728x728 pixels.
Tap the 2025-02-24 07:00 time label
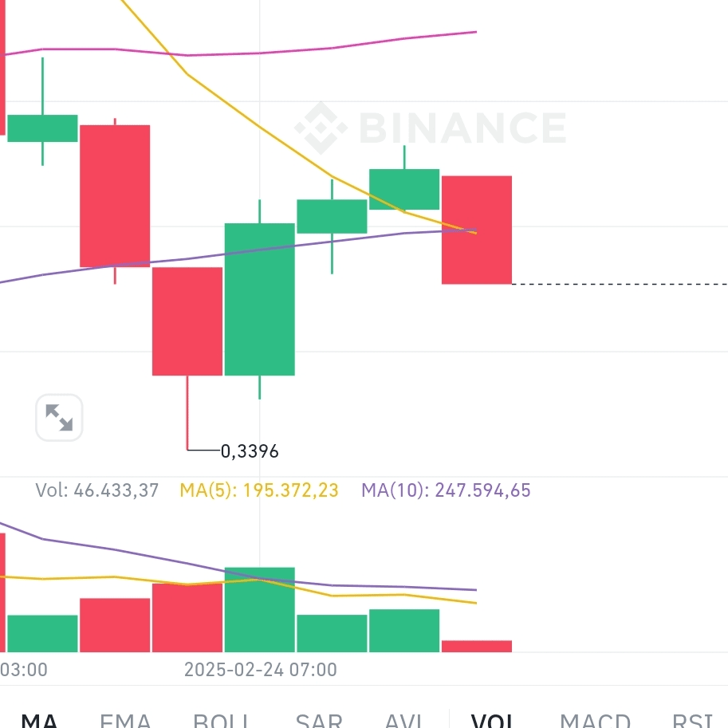(x=260, y=670)
